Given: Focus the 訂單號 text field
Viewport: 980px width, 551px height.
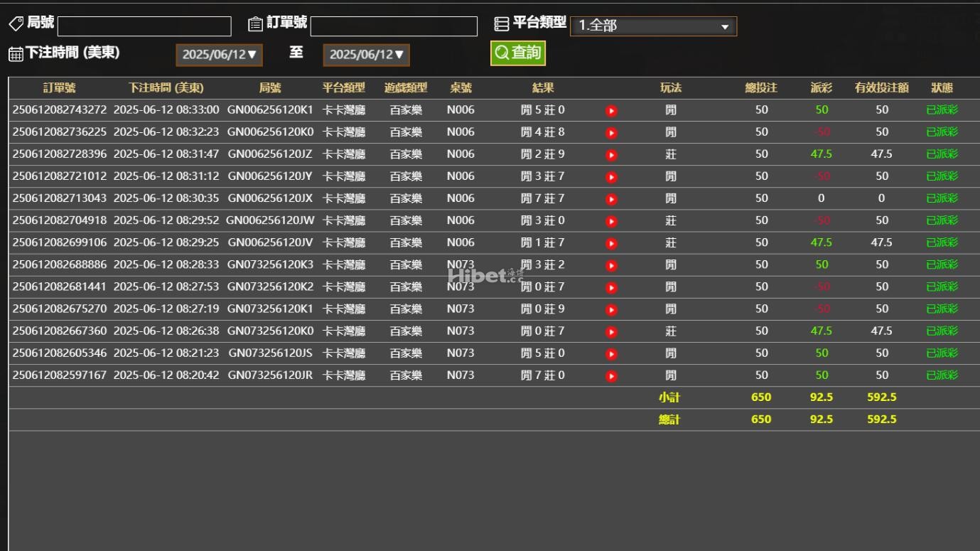Looking at the screenshot, I should tap(394, 26).
